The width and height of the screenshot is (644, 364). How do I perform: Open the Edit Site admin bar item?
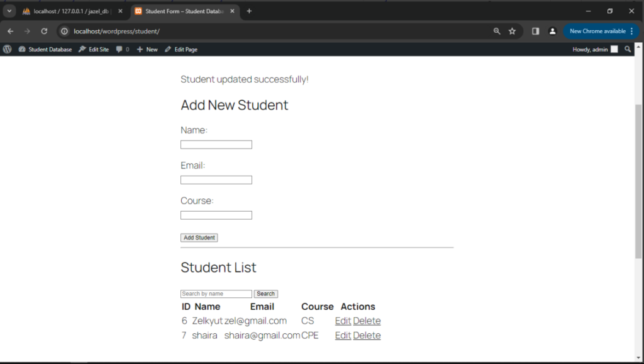93,49
